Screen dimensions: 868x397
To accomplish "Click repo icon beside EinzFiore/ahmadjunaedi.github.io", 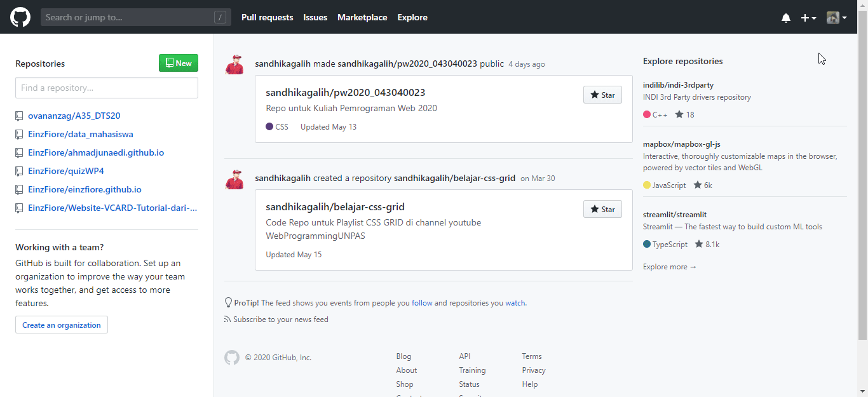I will point(19,153).
